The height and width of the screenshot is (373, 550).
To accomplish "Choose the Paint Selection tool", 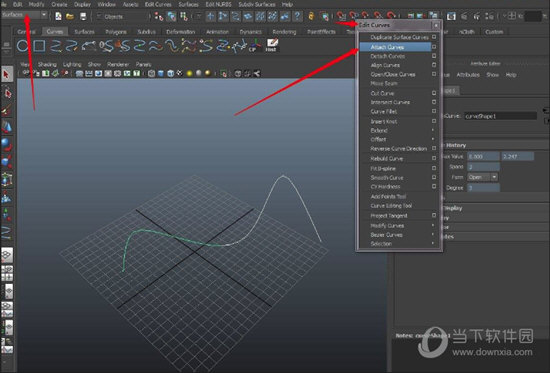I will click(x=7, y=110).
